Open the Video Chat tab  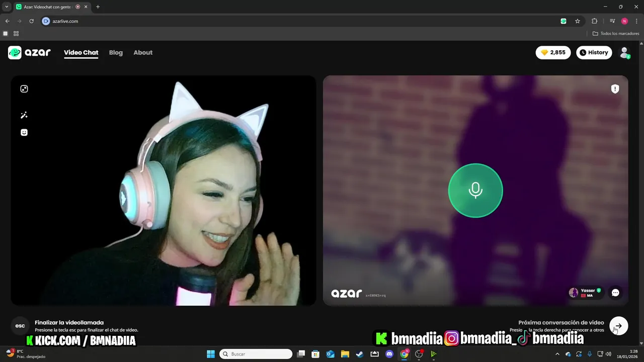pyautogui.click(x=81, y=52)
